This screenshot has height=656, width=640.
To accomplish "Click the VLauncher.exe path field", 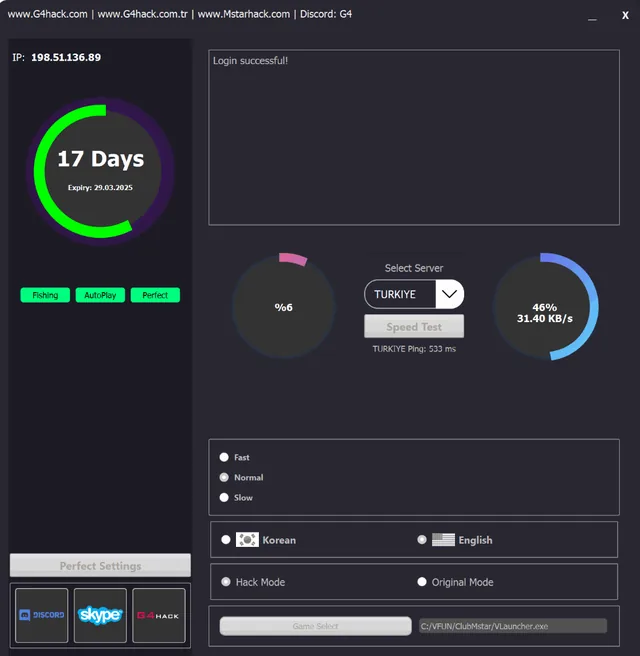I will (513, 626).
